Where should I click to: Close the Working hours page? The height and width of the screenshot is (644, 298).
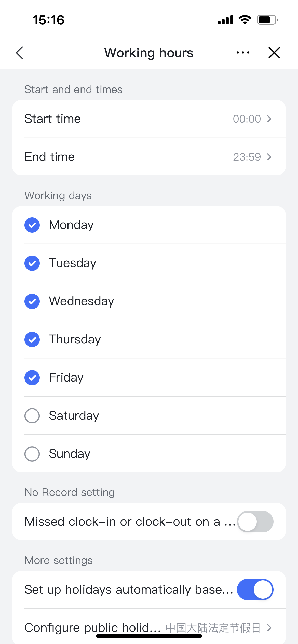pos(274,53)
